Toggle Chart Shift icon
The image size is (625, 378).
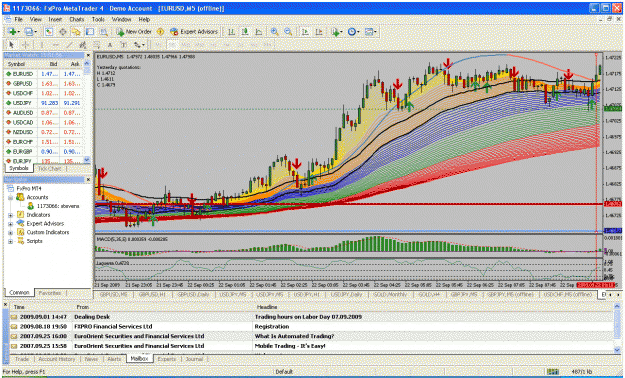click(319, 32)
